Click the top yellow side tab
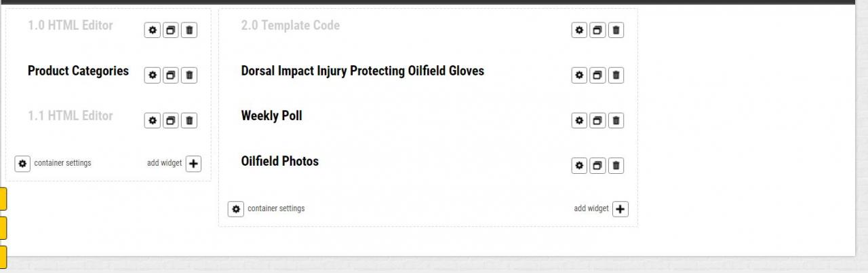The image size is (868, 273). point(3,200)
